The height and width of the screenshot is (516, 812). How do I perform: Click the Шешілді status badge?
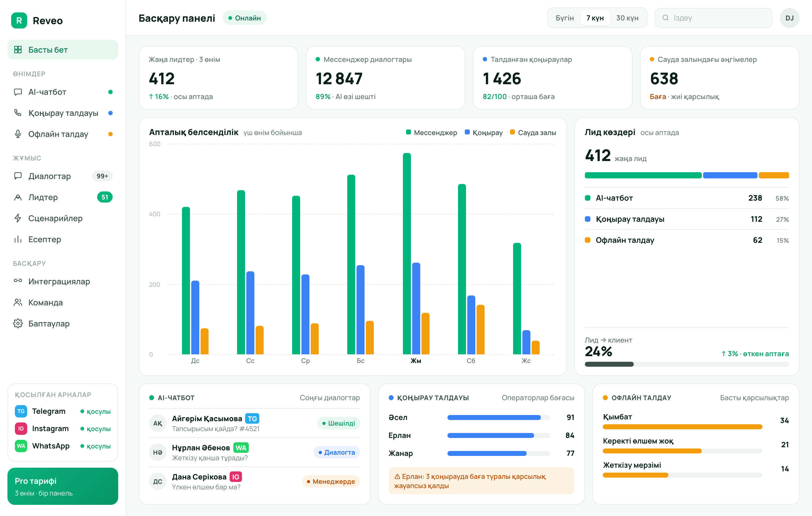(x=339, y=423)
